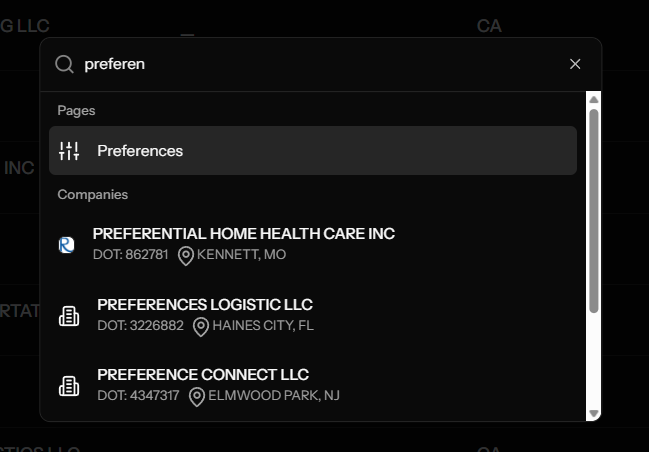
Task: Click scrollbar up arrow in results
Action: point(593,100)
